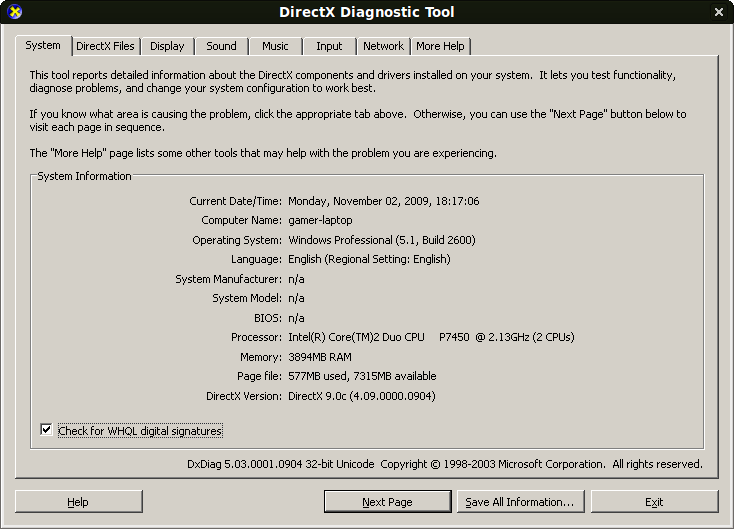Open the Network tab
The image size is (734, 529).
[x=383, y=46]
